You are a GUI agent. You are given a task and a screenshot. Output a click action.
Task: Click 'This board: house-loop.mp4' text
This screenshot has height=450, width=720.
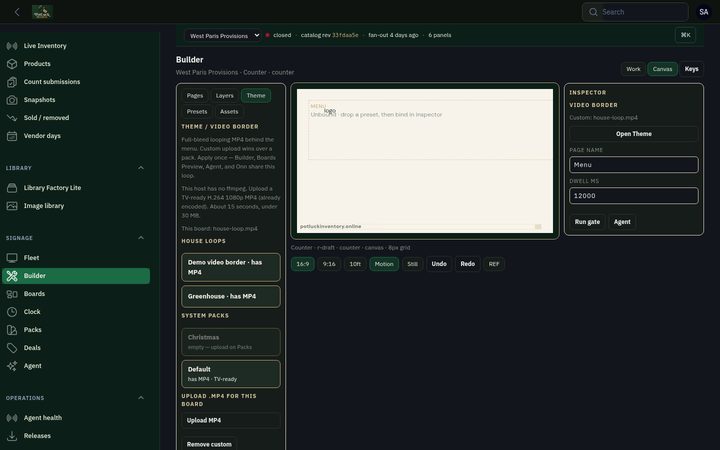tap(219, 229)
